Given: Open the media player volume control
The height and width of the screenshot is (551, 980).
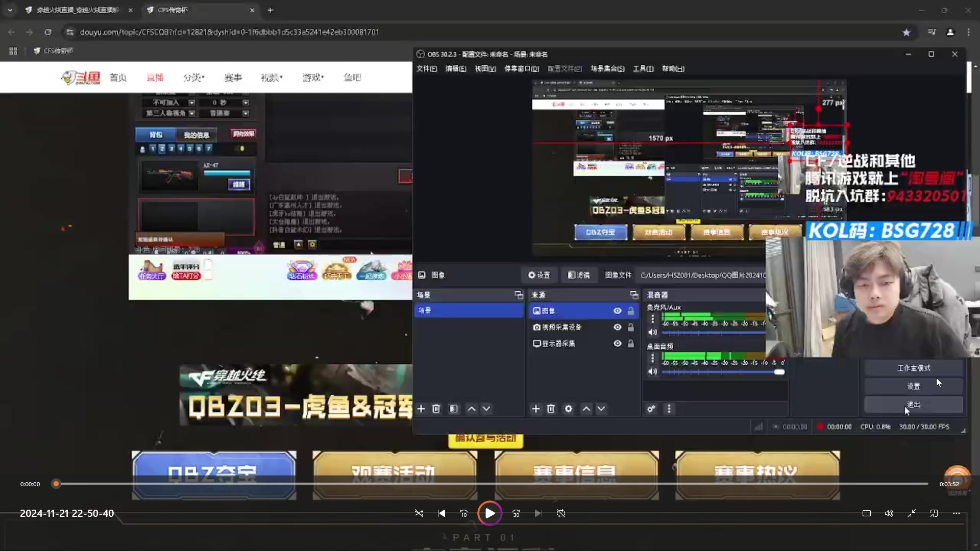Looking at the screenshot, I should point(889,513).
